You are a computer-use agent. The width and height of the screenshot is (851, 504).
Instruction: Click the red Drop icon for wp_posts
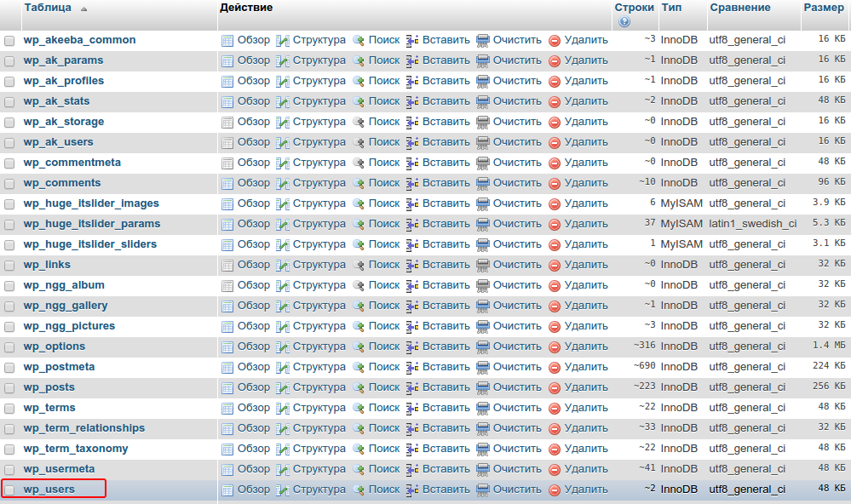(555, 387)
